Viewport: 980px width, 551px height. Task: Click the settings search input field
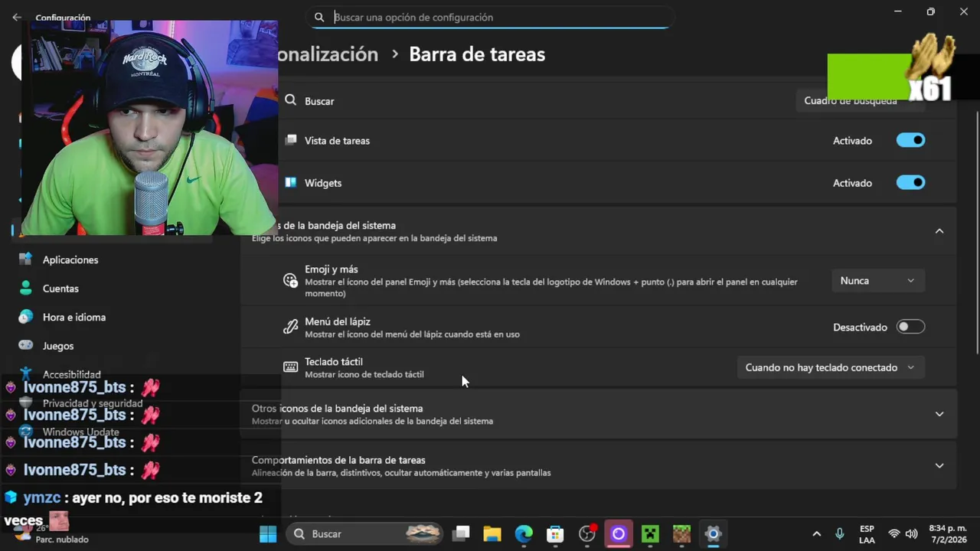490,17
